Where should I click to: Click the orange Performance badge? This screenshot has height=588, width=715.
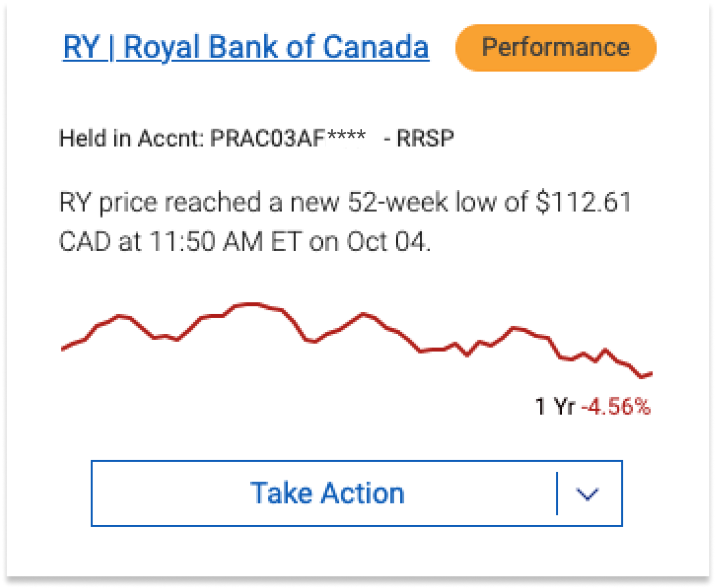pos(555,48)
